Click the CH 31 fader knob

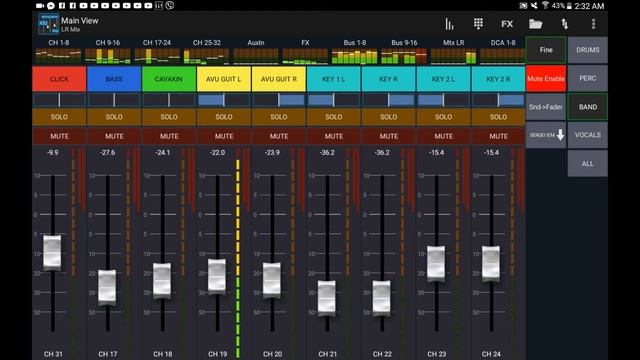pyautogui.click(x=52, y=253)
